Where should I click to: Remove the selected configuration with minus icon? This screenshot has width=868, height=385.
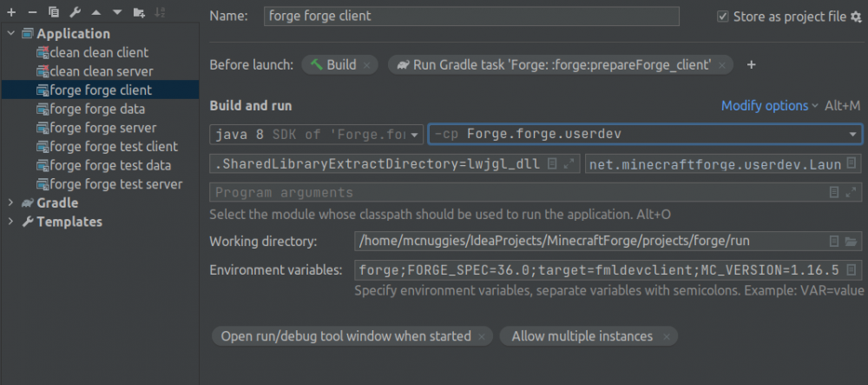[32, 12]
